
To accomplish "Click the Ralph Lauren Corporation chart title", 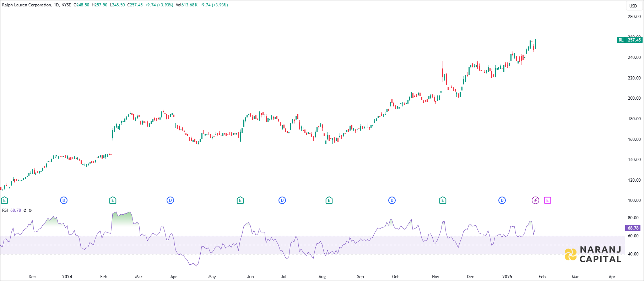I will [27, 5].
